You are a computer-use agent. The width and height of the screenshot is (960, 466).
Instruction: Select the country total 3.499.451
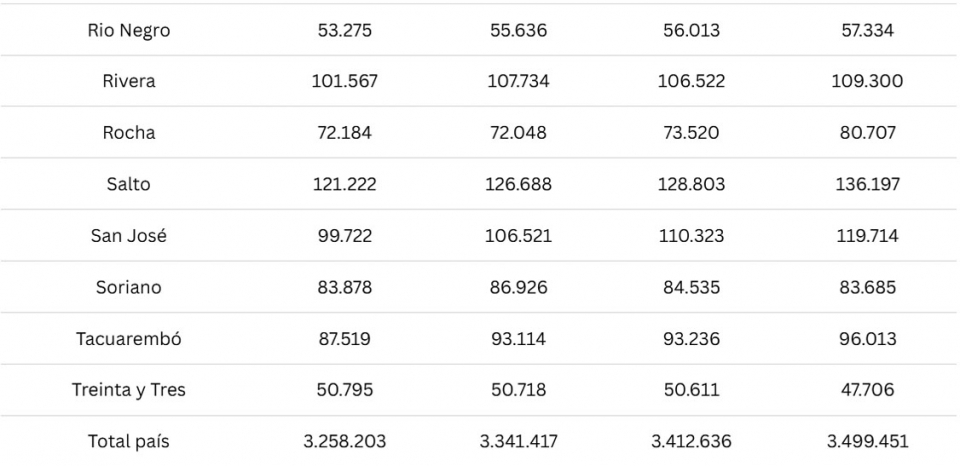[867, 441]
